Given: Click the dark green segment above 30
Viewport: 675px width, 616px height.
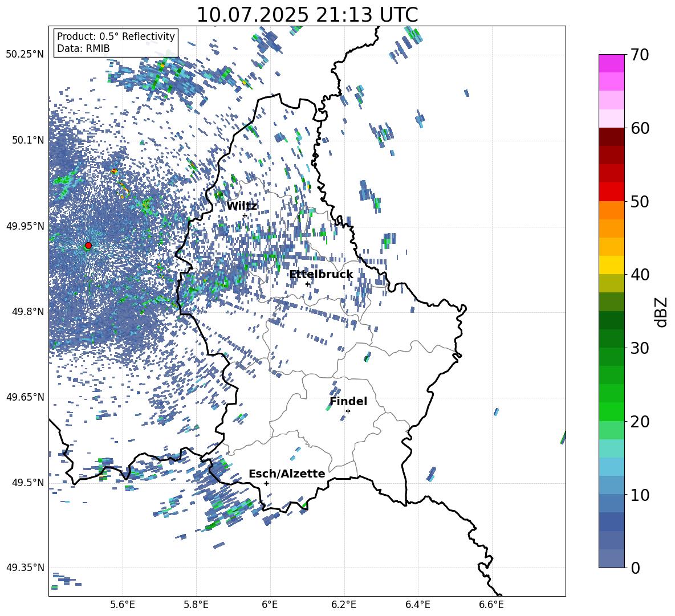Looking at the screenshot, I should (x=612, y=338).
